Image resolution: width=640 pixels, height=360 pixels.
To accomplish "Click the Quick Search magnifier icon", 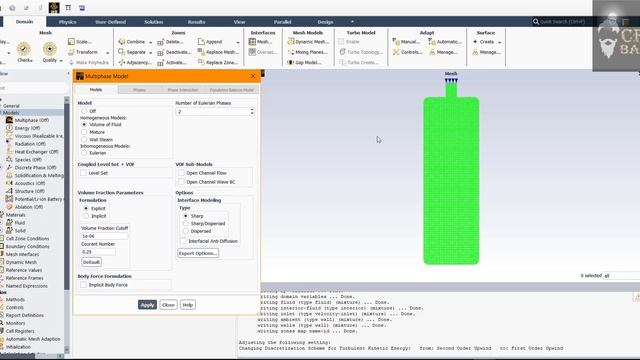I will 536,22.
